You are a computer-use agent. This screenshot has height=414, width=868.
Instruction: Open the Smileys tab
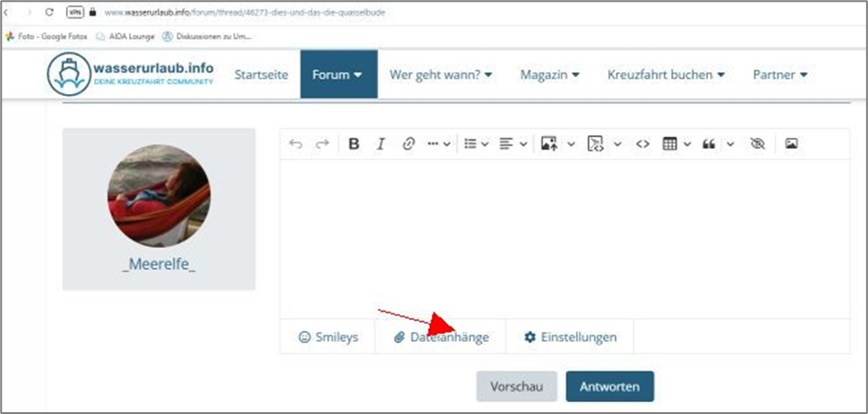[x=328, y=337]
